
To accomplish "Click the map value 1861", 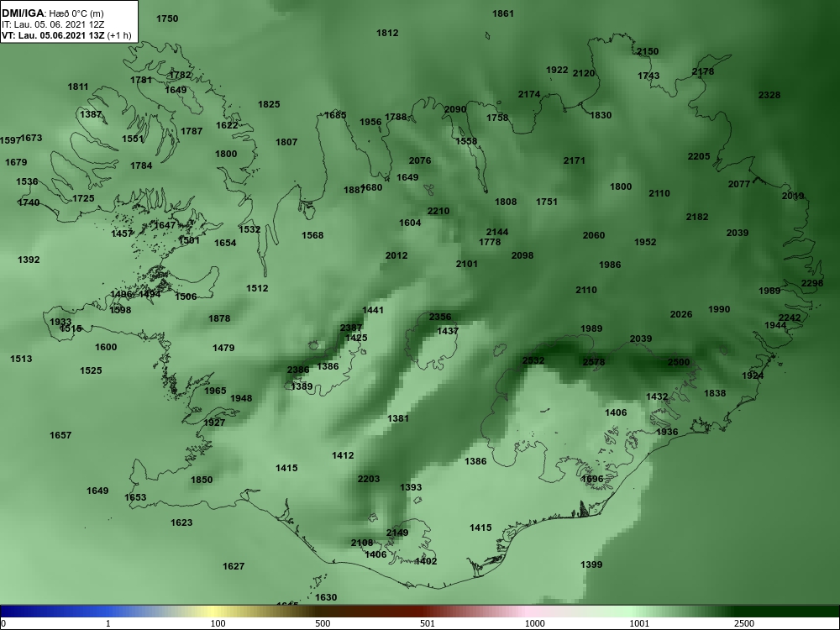I will tap(503, 14).
